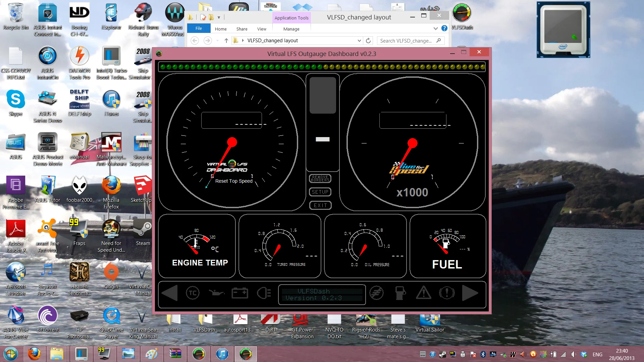644x362 pixels.
Task: Select the Steam desktop icon
Action: coord(143,233)
